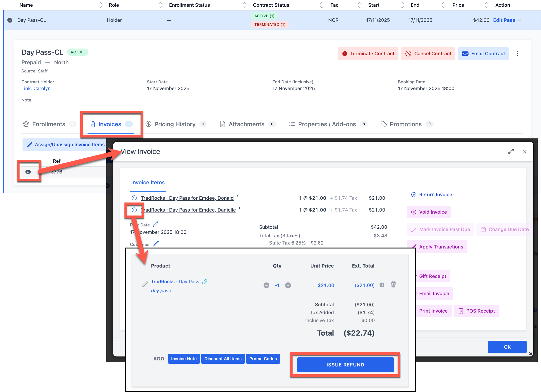Collapse the Day Pass-CL row
The height and width of the screenshot is (392, 541).
click(10, 20)
